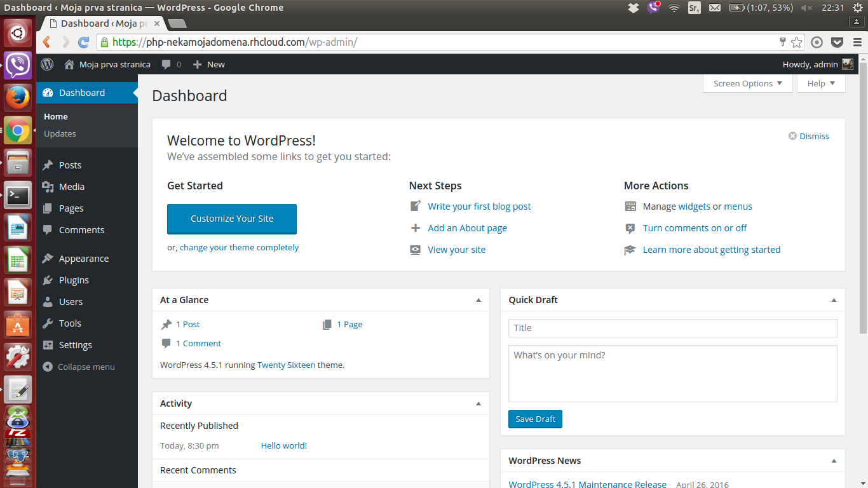Open Chrome's hamburger menu

click(x=857, y=42)
